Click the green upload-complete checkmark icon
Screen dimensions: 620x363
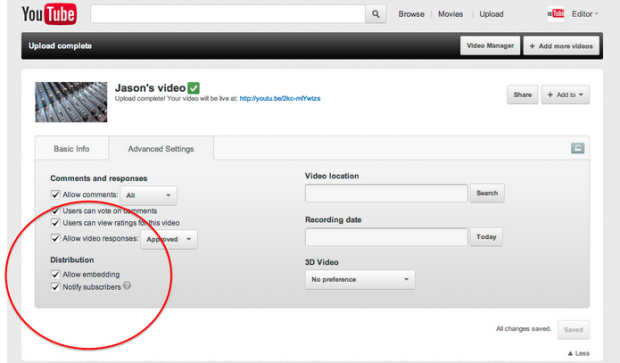coord(193,88)
